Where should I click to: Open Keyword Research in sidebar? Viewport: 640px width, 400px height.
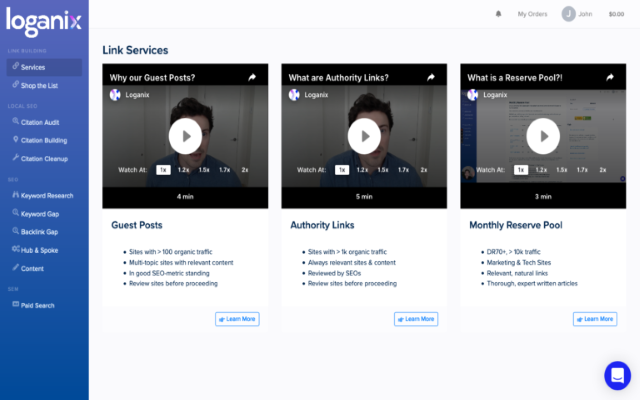[46, 195]
